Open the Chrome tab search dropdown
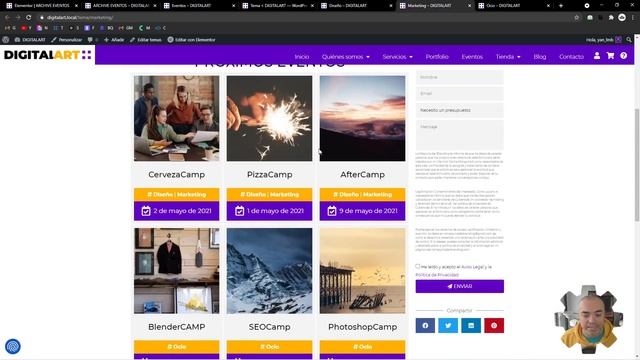The image size is (640, 360). pos(587,6)
